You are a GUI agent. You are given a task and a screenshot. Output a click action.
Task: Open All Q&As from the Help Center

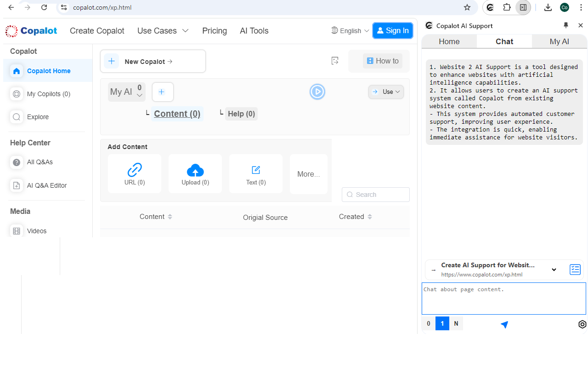pyautogui.click(x=40, y=162)
